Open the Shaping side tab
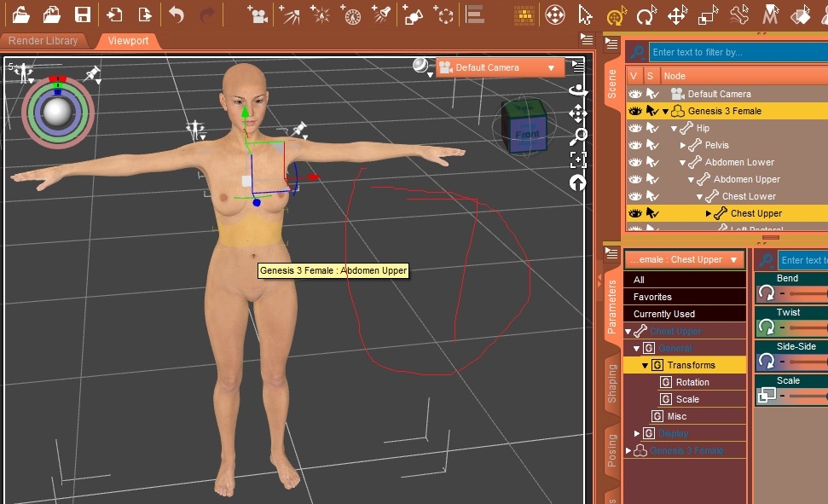The width and height of the screenshot is (828, 504). 611,383
